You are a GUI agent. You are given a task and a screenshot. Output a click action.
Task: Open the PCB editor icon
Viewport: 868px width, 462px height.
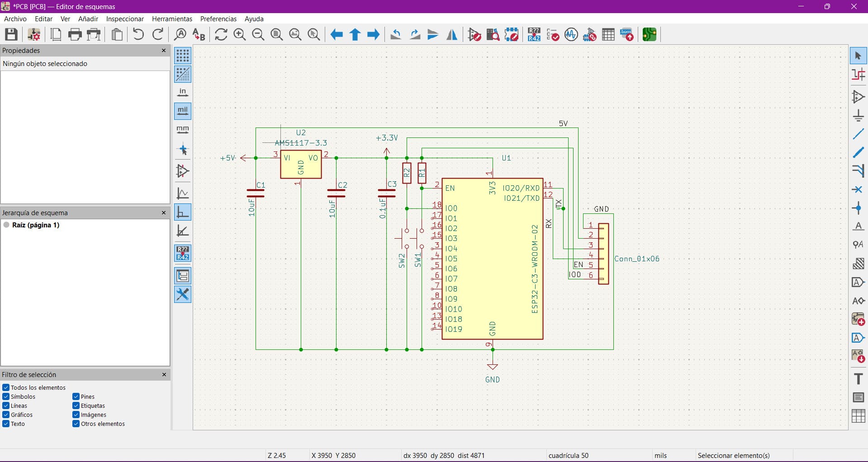650,34
